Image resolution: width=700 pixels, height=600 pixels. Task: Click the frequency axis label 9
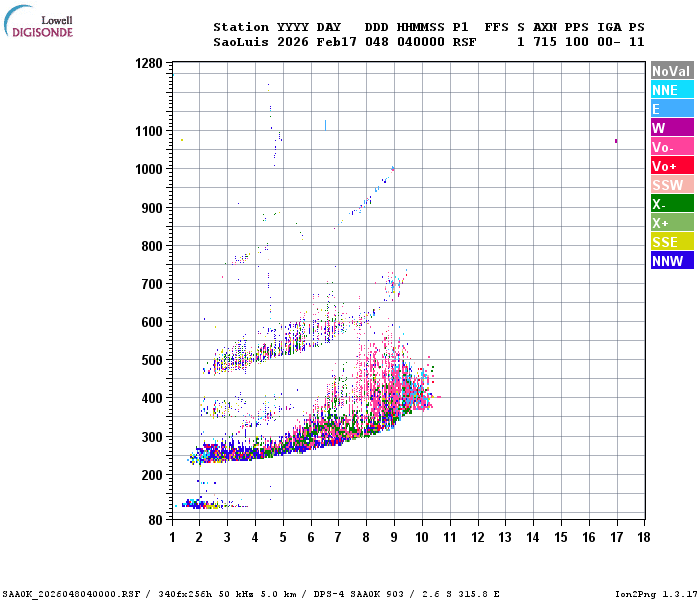pyautogui.click(x=394, y=537)
